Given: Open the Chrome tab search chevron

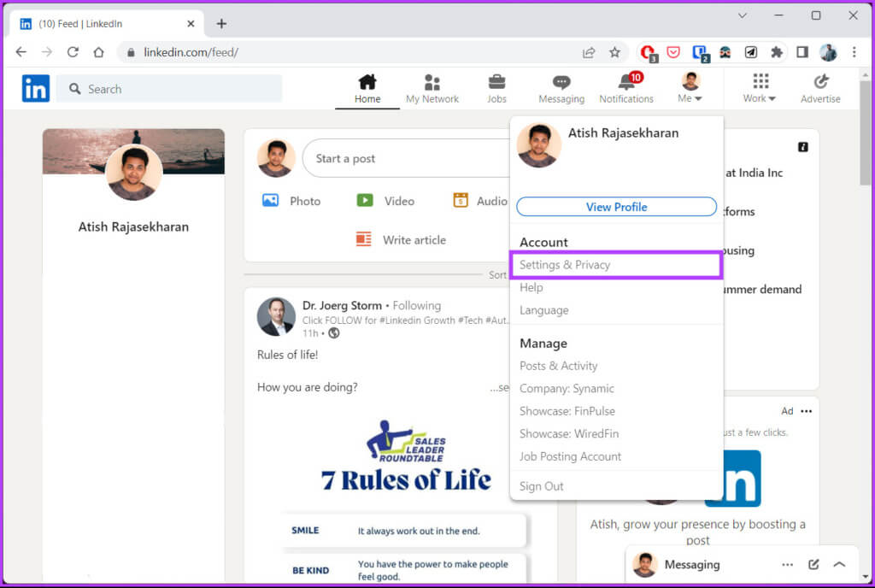Looking at the screenshot, I should pos(743,15).
